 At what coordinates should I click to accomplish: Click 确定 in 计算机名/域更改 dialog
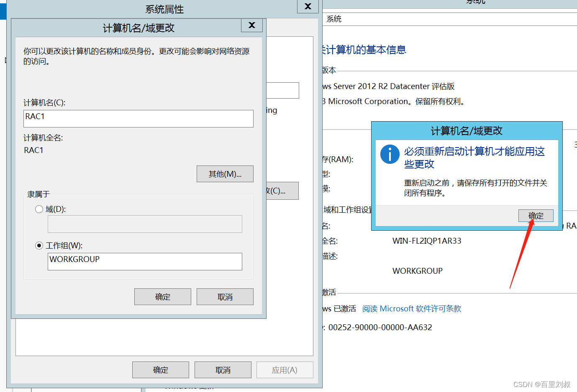(x=163, y=297)
